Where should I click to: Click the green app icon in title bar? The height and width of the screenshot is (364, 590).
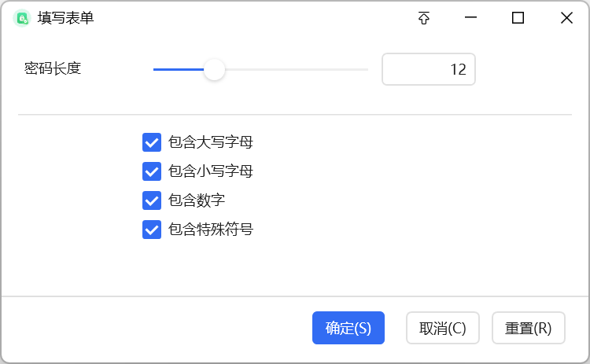pyautogui.click(x=22, y=18)
